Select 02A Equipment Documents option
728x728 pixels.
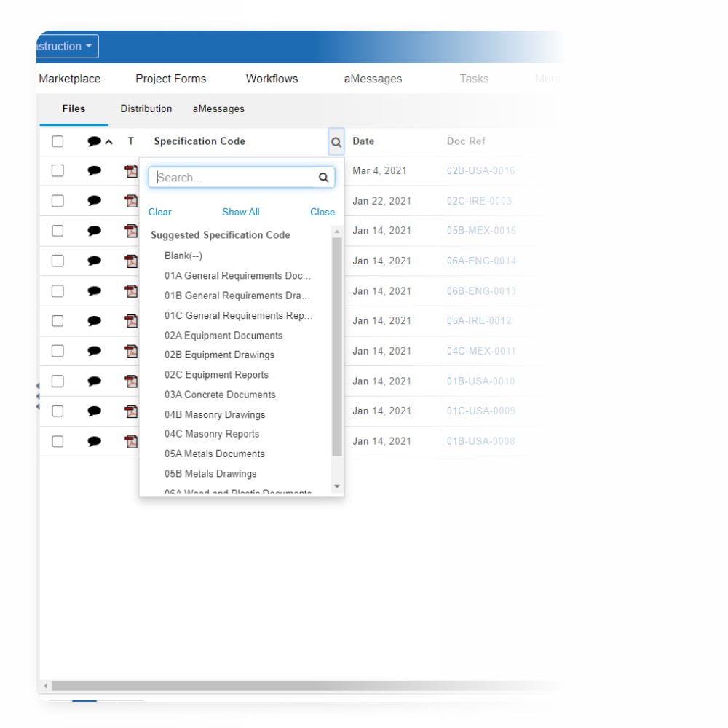223,336
